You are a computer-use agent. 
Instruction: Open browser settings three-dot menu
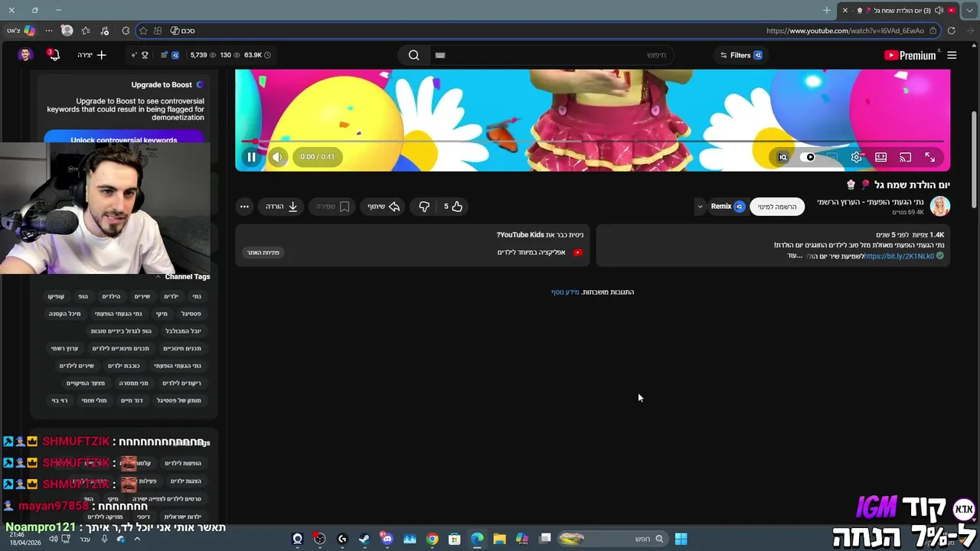tap(49, 31)
